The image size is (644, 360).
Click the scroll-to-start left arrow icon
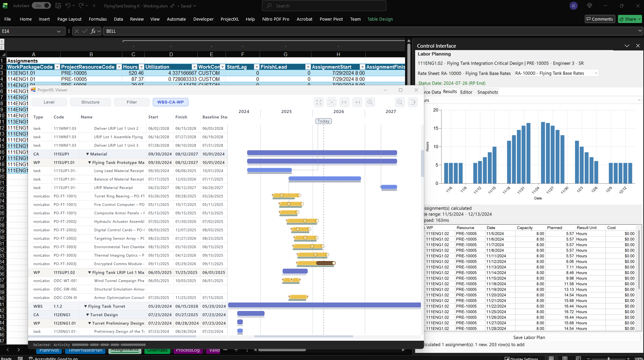click(357, 102)
